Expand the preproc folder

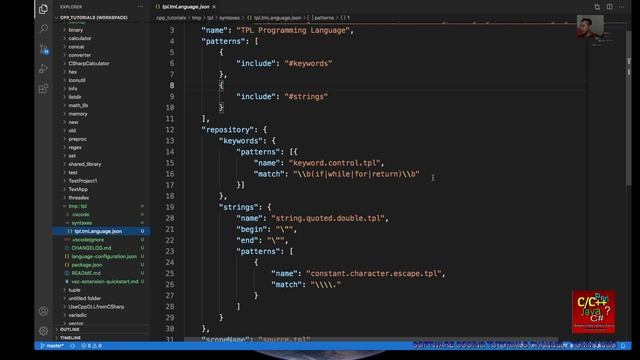pos(78,139)
